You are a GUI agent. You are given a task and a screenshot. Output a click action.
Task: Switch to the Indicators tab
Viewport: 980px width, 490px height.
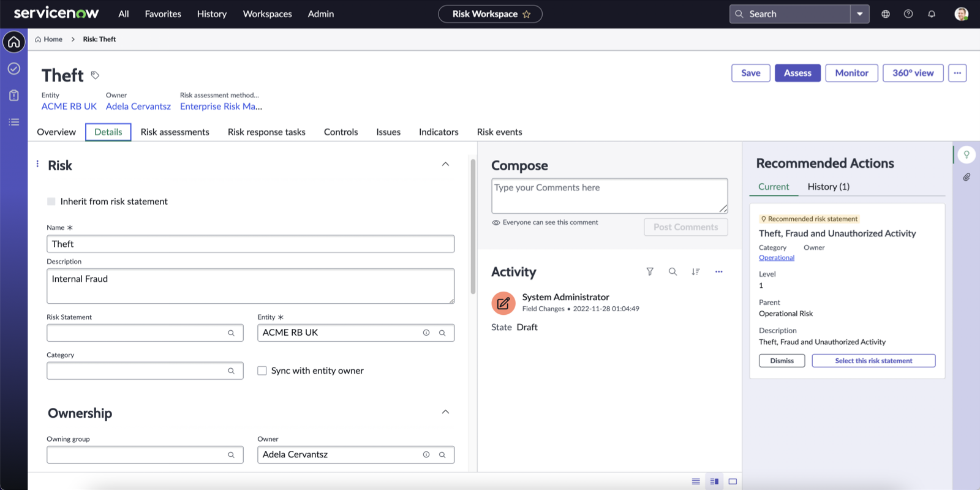439,132
